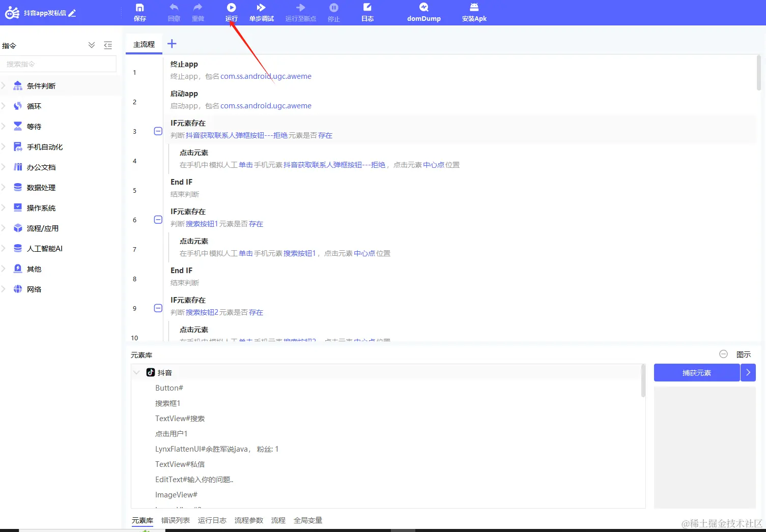
Task: Switch to 错误列表 bottom tab
Action: (176, 520)
